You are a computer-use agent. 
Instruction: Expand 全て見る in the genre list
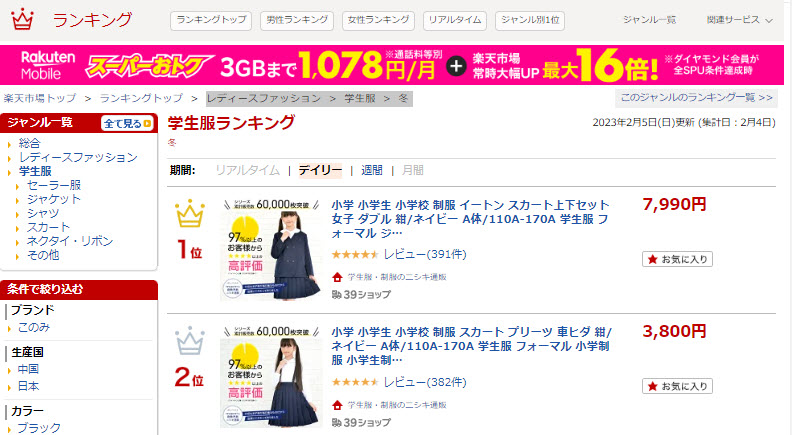pyautogui.click(x=127, y=123)
